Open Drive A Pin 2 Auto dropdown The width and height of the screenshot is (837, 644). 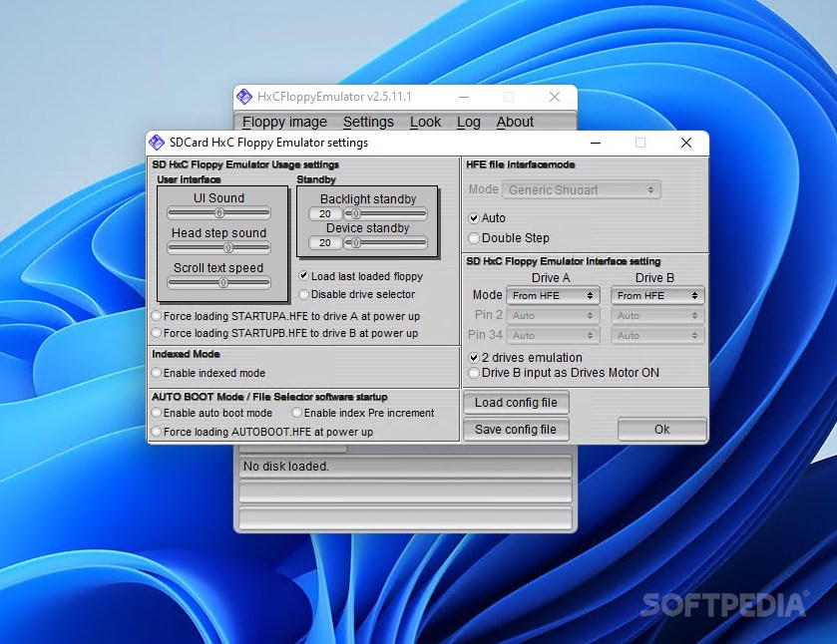click(553, 315)
